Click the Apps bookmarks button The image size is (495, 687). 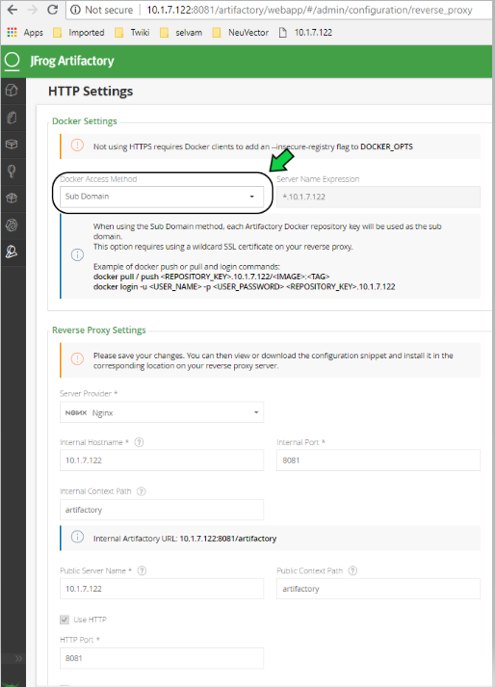[25, 32]
